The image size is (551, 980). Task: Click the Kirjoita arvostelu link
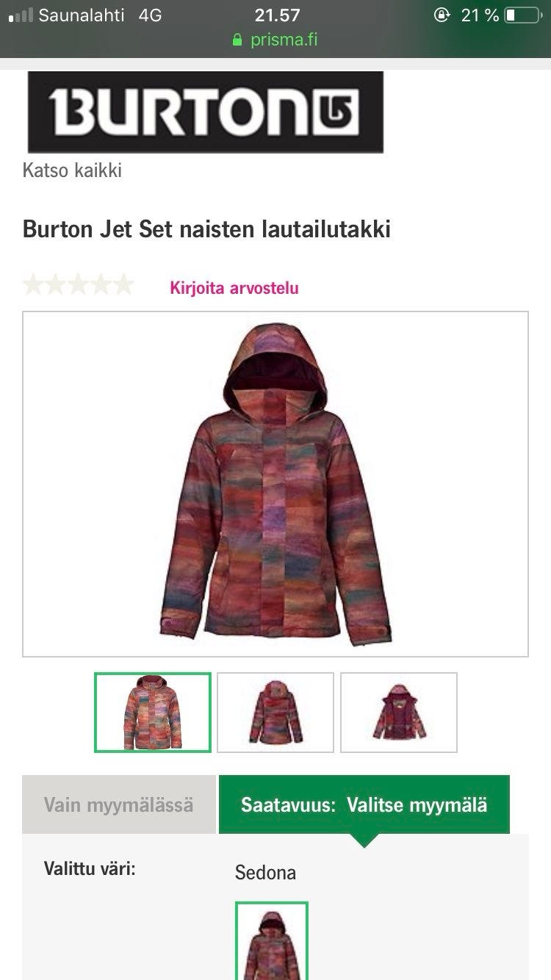pyautogui.click(x=234, y=288)
